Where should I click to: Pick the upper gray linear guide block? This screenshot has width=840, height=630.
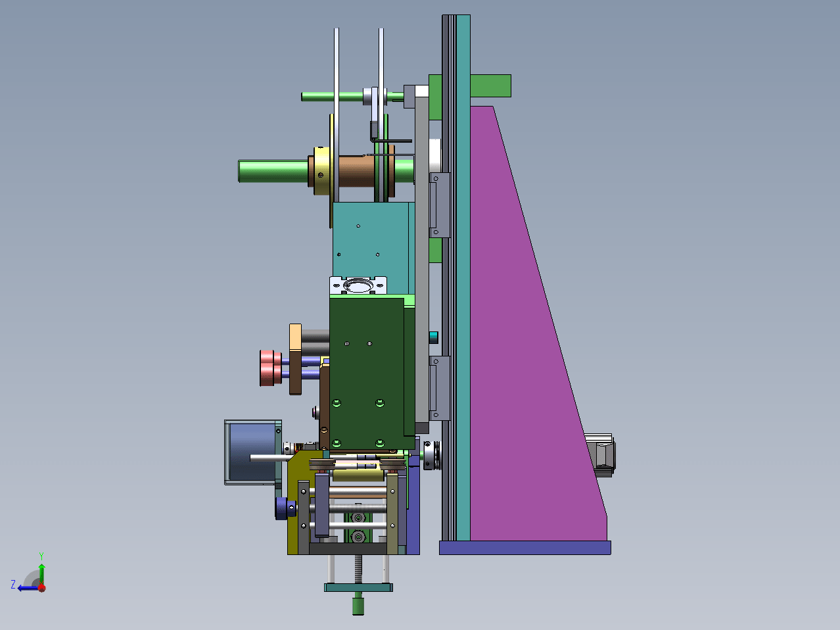(x=439, y=205)
